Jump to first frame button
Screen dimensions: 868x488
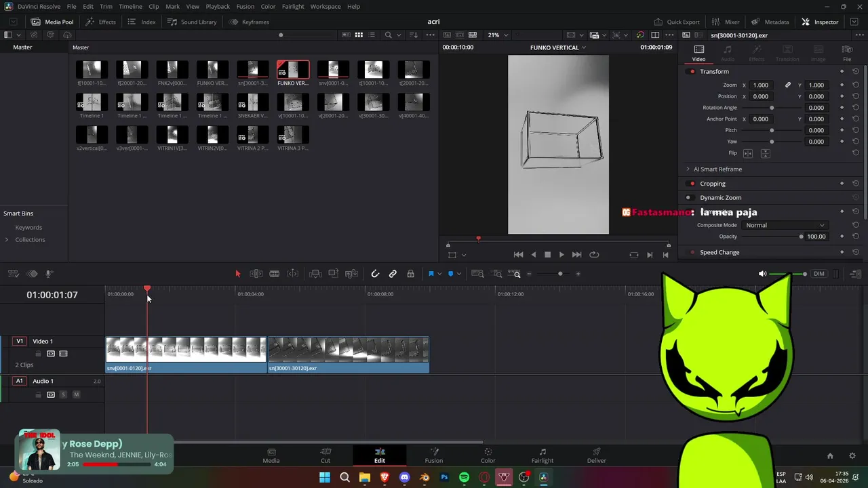tap(518, 255)
